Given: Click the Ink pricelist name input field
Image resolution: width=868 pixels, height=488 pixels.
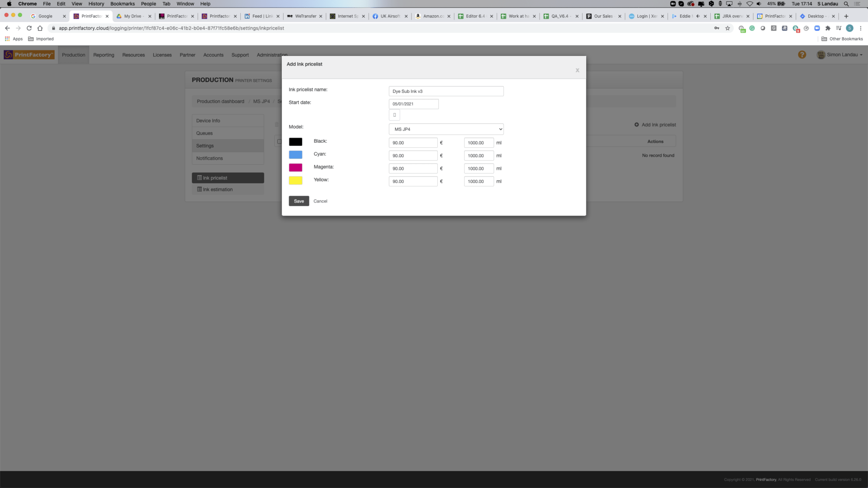Looking at the screenshot, I should (445, 91).
